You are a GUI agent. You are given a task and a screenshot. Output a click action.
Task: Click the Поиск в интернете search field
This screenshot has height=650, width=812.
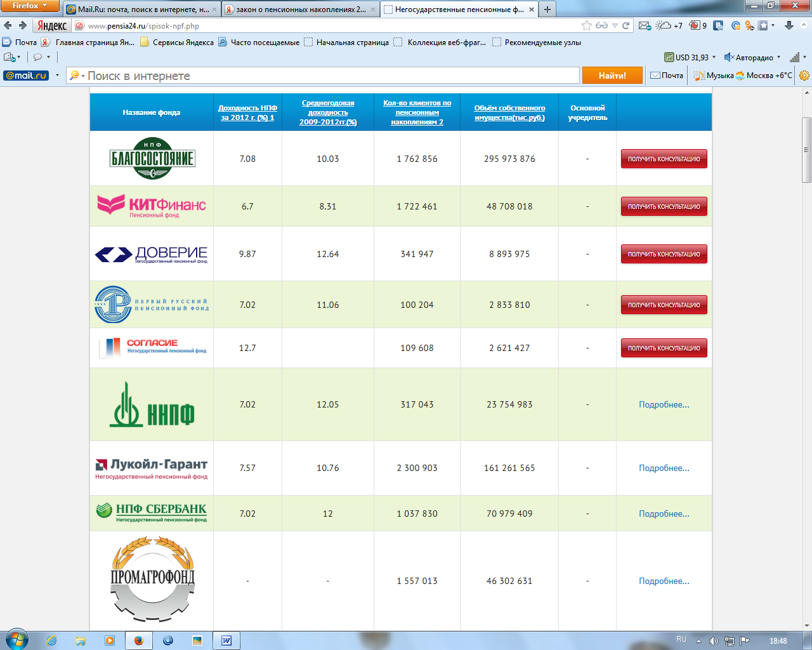pyautogui.click(x=324, y=76)
